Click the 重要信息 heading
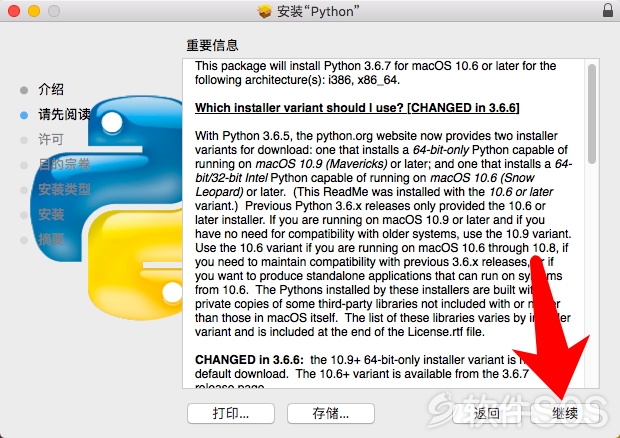 pos(212,45)
